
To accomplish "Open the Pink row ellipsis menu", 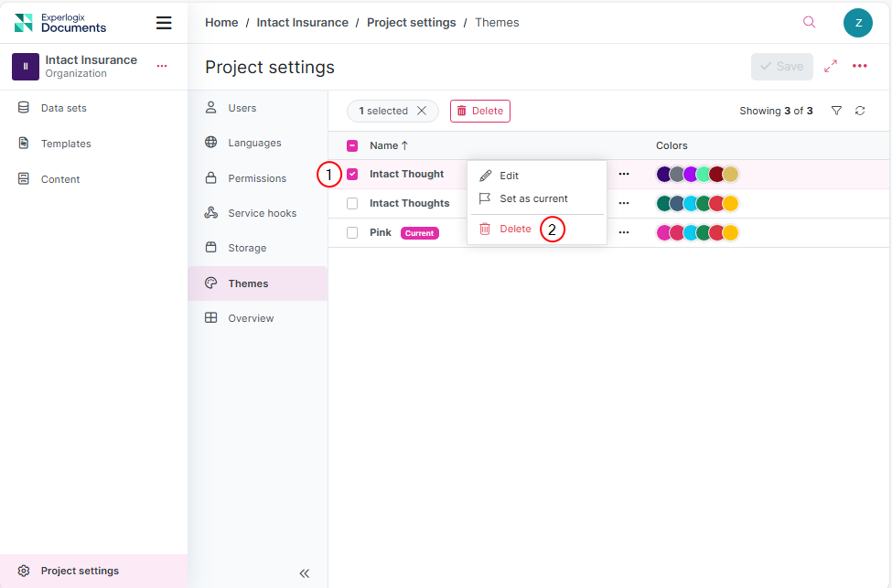I will [x=624, y=232].
